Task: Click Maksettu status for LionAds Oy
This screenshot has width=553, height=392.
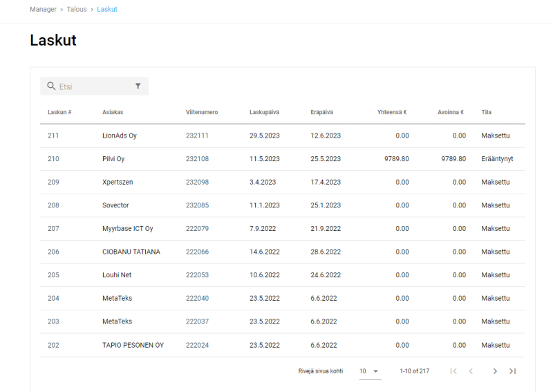Action: (496, 136)
